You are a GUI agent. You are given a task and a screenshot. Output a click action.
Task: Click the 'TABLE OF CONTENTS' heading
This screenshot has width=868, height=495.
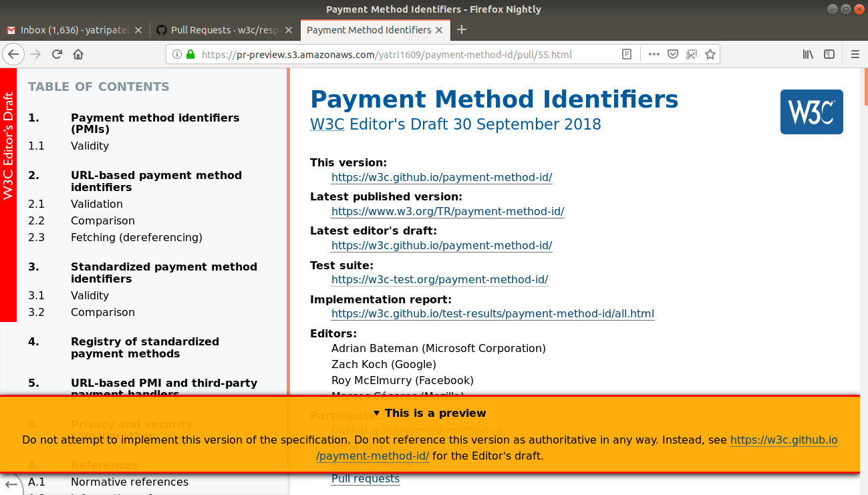[99, 87]
